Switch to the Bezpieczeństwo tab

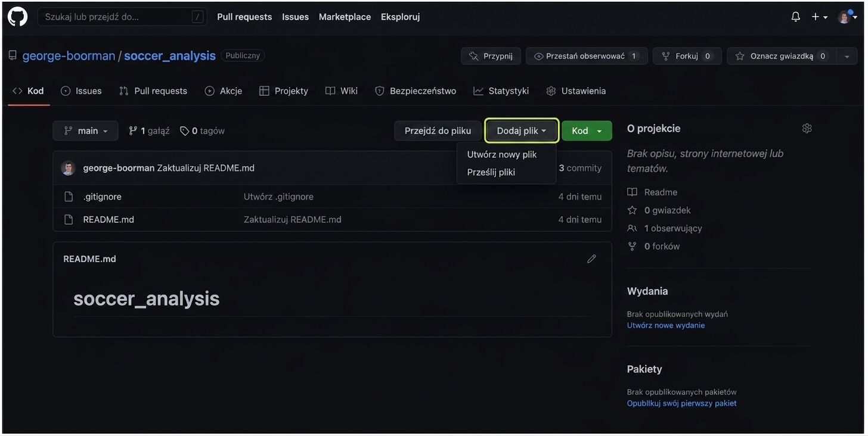pos(416,91)
